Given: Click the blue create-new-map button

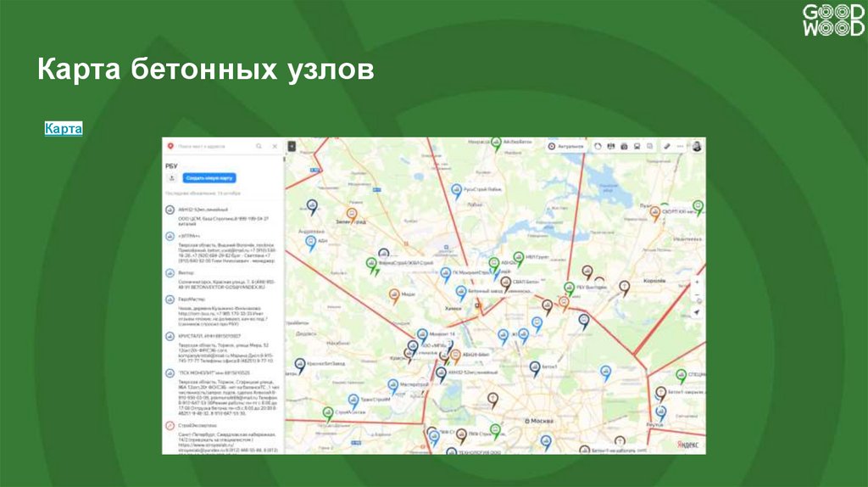Looking at the screenshot, I should pos(209,178).
